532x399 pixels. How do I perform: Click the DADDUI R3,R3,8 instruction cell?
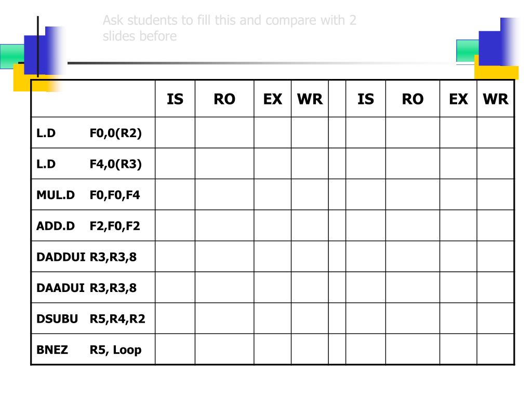(94, 257)
